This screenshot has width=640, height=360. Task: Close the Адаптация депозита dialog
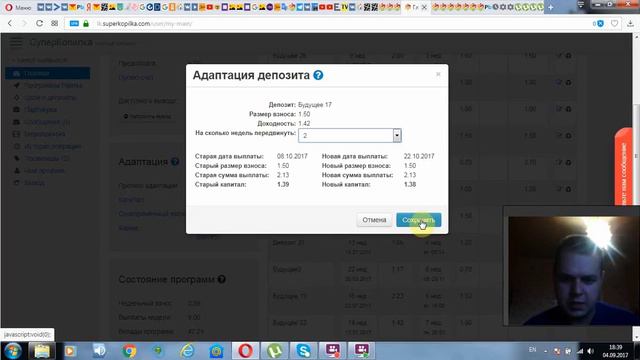438,74
